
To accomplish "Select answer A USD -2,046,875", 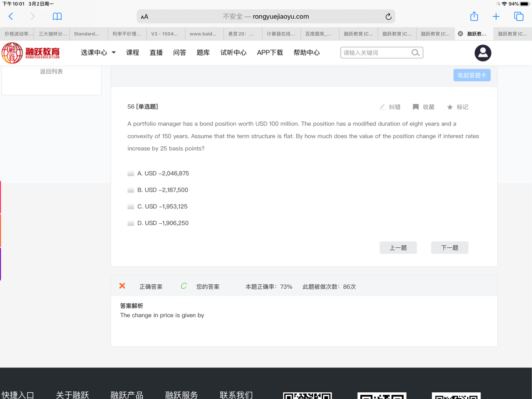I will point(131,174).
